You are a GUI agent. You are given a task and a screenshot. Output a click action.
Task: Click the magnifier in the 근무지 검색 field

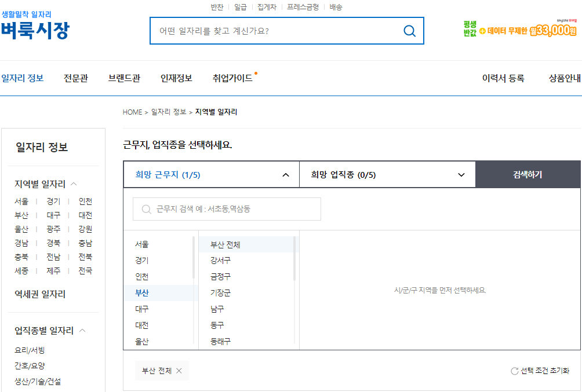[x=146, y=209]
